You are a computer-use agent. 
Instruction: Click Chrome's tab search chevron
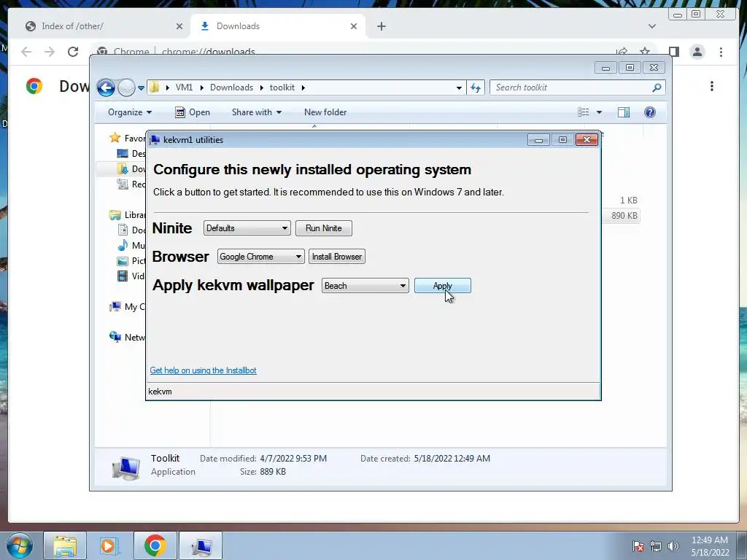(x=652, y=26)
